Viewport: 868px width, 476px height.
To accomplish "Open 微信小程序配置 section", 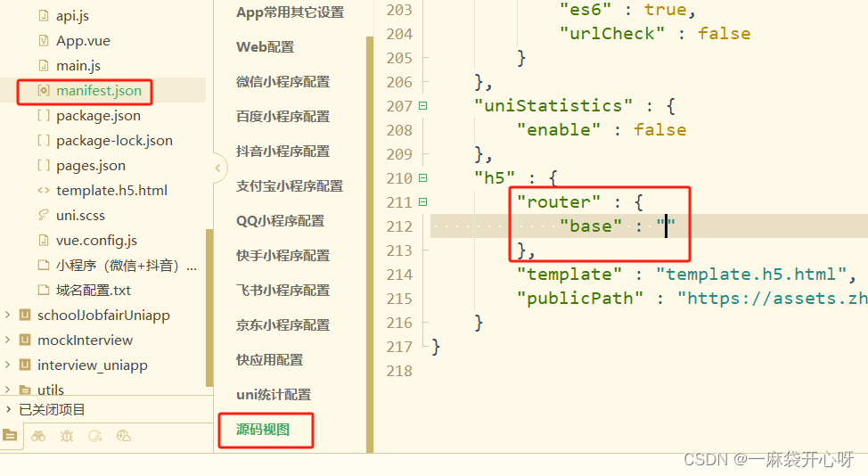I will point(283,82).
